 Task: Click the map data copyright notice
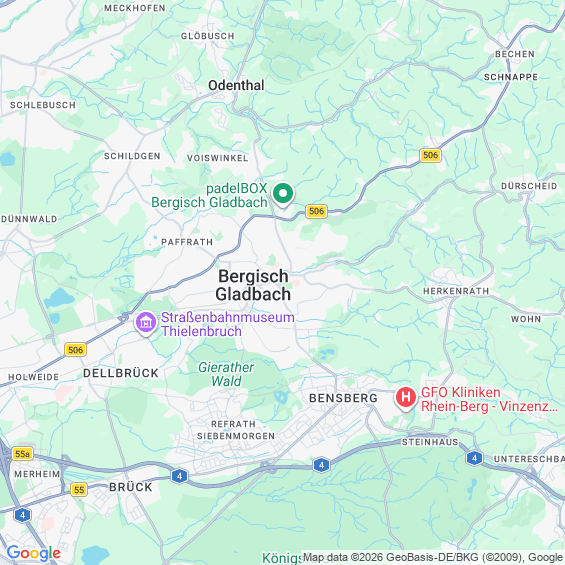(433, 557)
